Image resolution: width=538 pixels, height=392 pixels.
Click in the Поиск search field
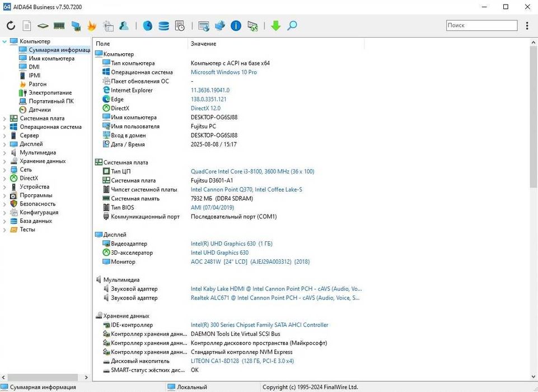(x=481, y=25)
